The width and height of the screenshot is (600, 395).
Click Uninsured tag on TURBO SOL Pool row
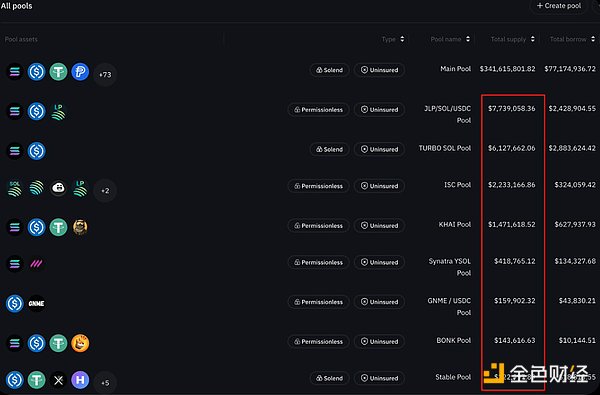coord(379,149)
